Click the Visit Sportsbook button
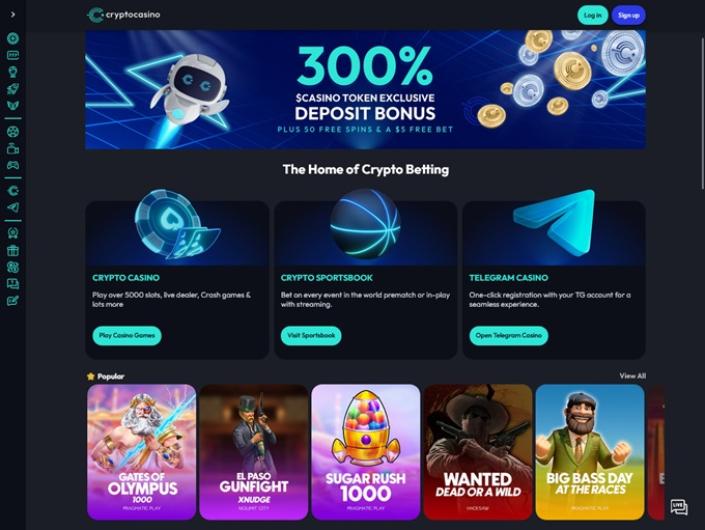The height and width of the screenshot is (530, 705). coord(311,335)
